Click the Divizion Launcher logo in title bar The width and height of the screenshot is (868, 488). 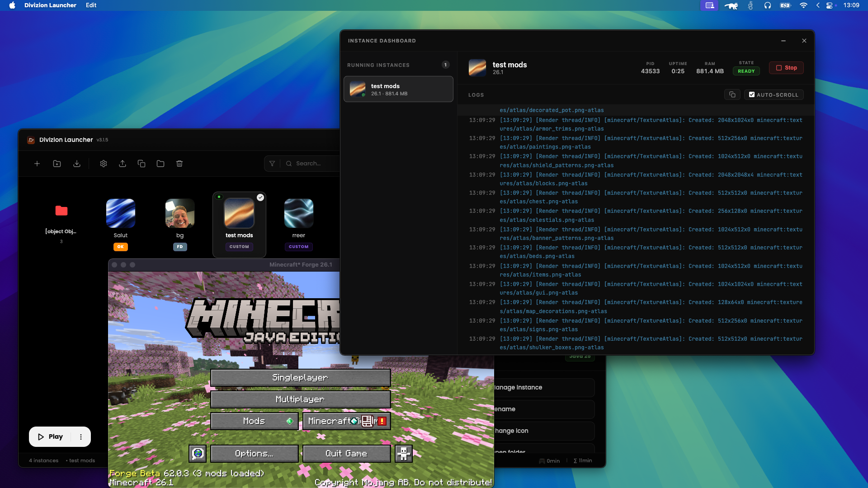[31, 140]
